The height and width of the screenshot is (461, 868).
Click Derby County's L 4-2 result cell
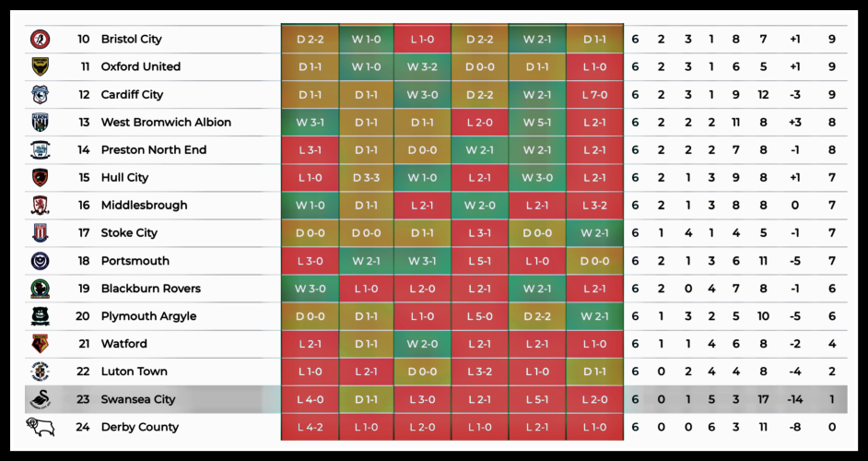pyautogui.click(x=310, y=427)
